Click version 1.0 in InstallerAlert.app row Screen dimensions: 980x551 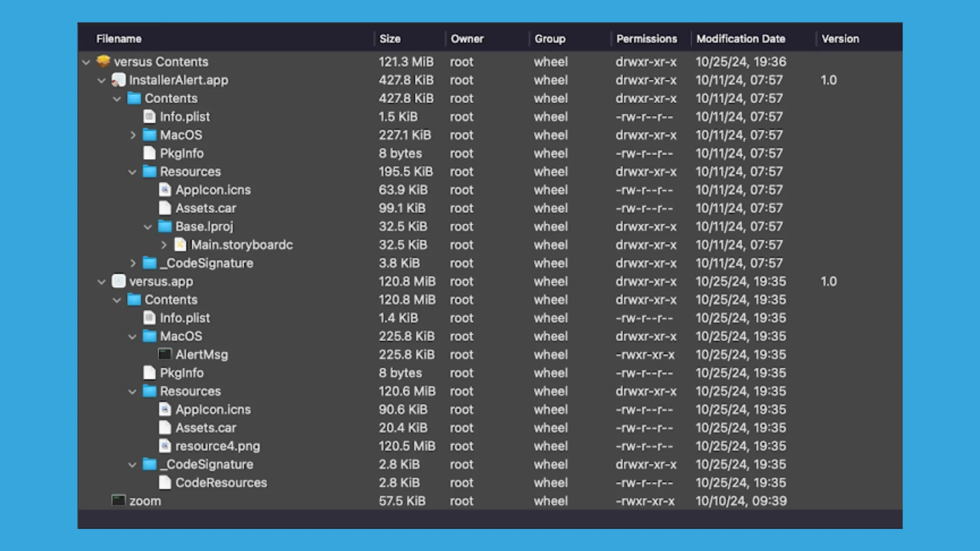tap(828, 80)
